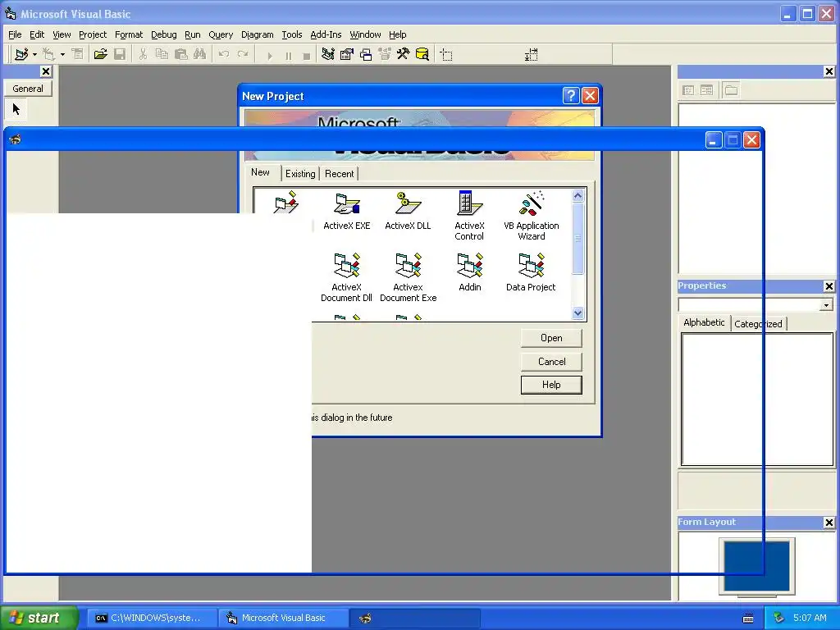Click the Cut scissors toolbar icon
The height and width of the screenshot is (630, 840).
pyautogui.click(x=143, y=54)
